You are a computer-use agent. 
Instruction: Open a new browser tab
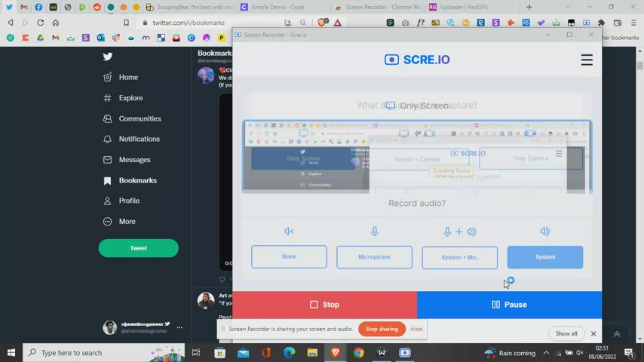click(529, 7)
